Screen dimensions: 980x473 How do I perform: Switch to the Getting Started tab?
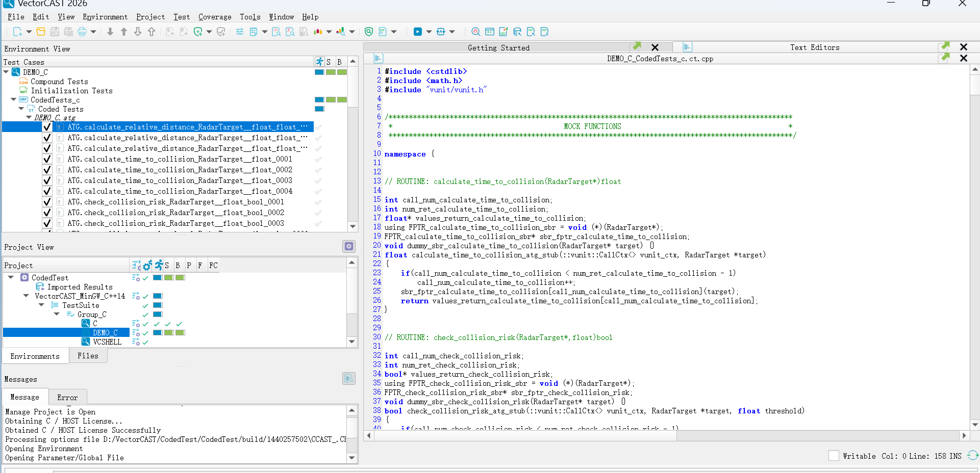(x=498, y=48)
